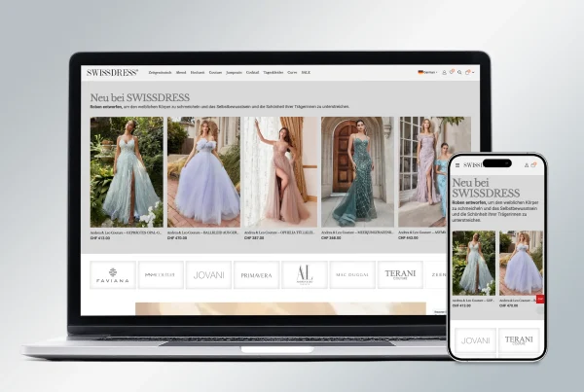Screen dimensions: 584x392
Task: Select the Terani Couture tile on the laptop
Action: point(400,275)
